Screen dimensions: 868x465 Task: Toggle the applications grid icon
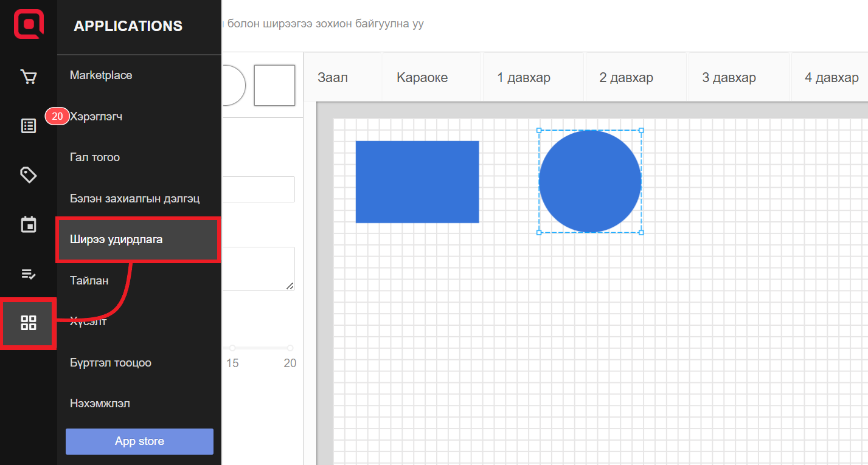[x=29, y=323]
